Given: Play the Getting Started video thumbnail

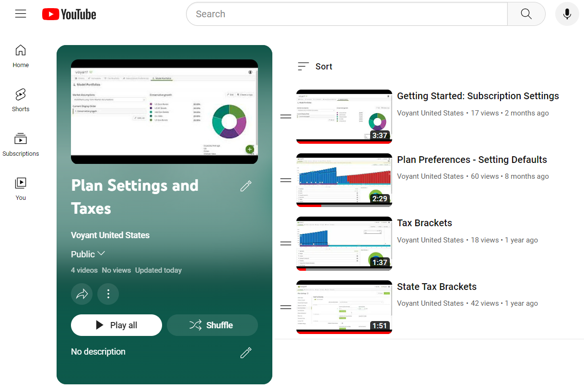Looking at the screenshot, I should [x=344, y=116].
